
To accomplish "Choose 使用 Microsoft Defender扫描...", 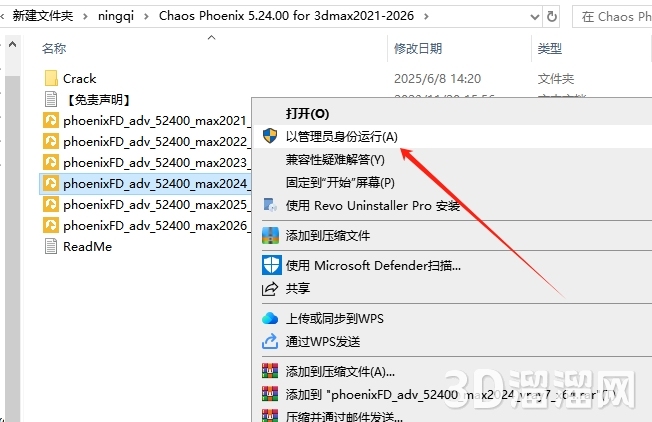I will click(x=373, y=265).
